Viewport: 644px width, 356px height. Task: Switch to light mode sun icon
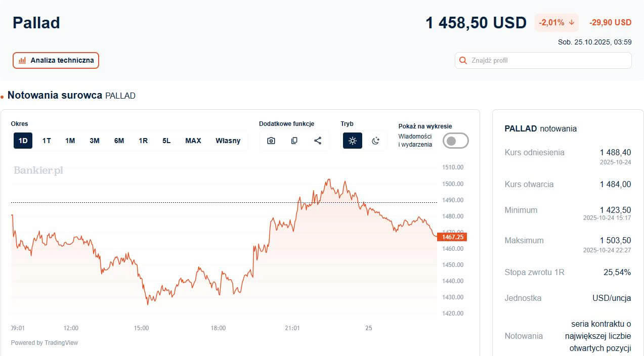[x=353, y=141]
